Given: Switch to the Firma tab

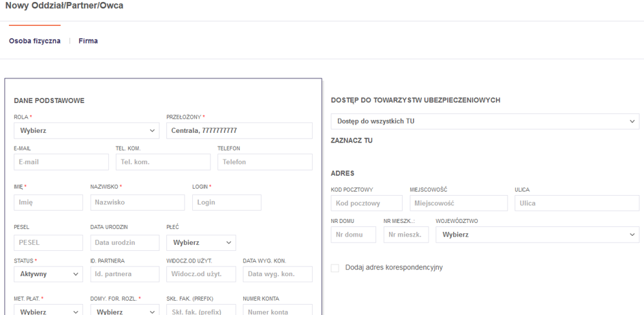Looking at the screenshot, I should 88,41.
